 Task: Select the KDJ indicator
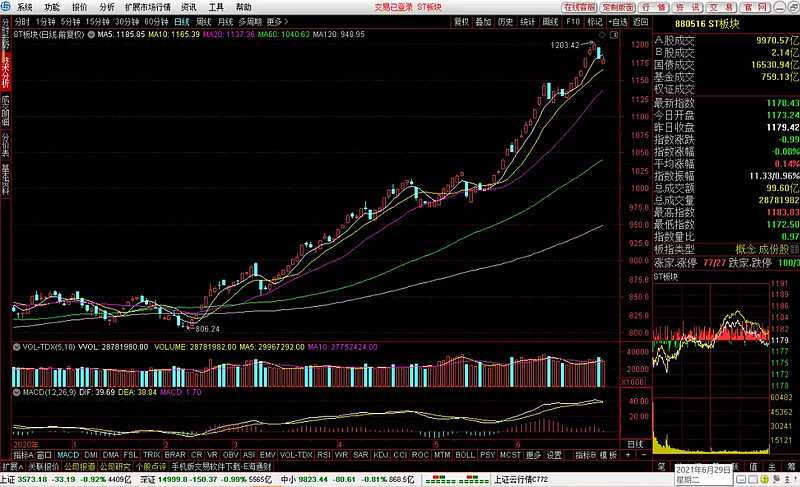[381, 455]
